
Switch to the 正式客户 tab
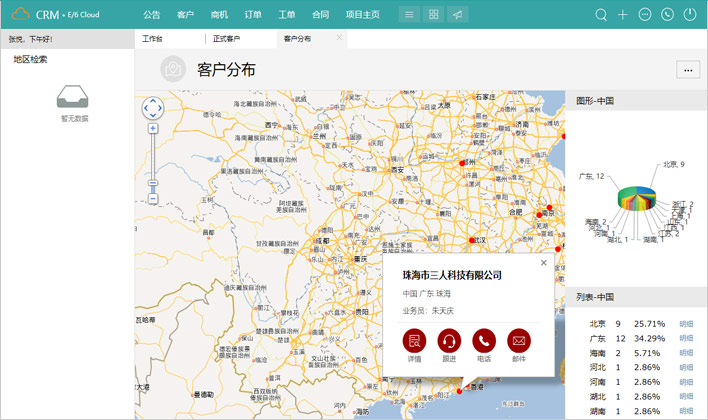[x=226, y=39]
